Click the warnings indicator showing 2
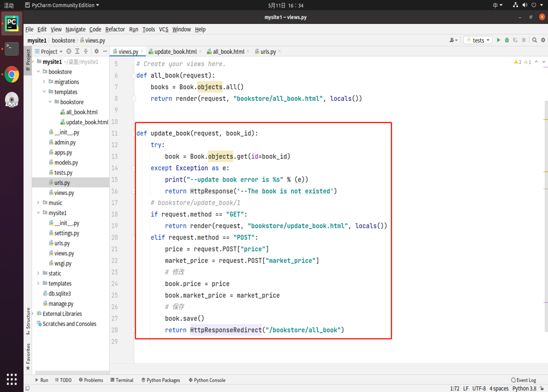Viewport: 548px width, 392px height. click(518, 62)
